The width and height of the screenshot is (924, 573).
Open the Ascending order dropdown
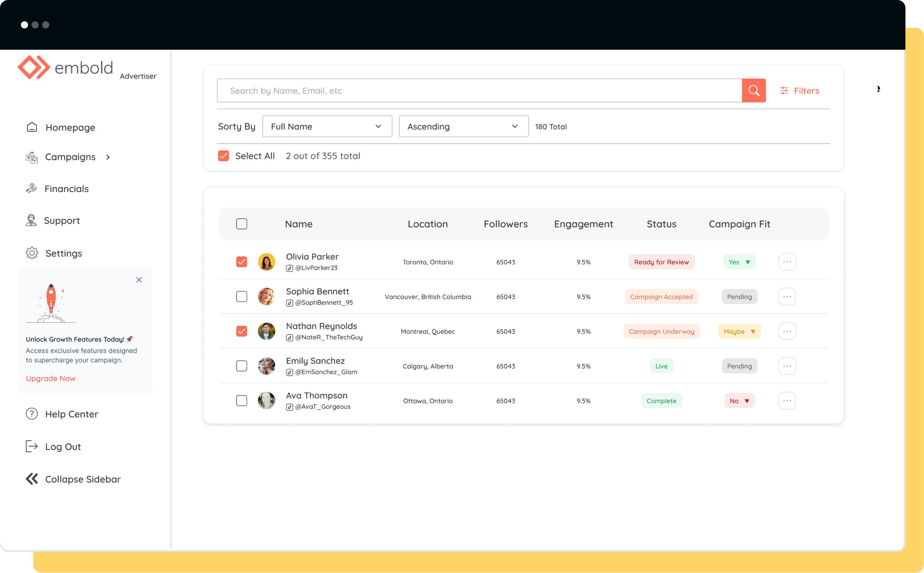pos(463,127)
